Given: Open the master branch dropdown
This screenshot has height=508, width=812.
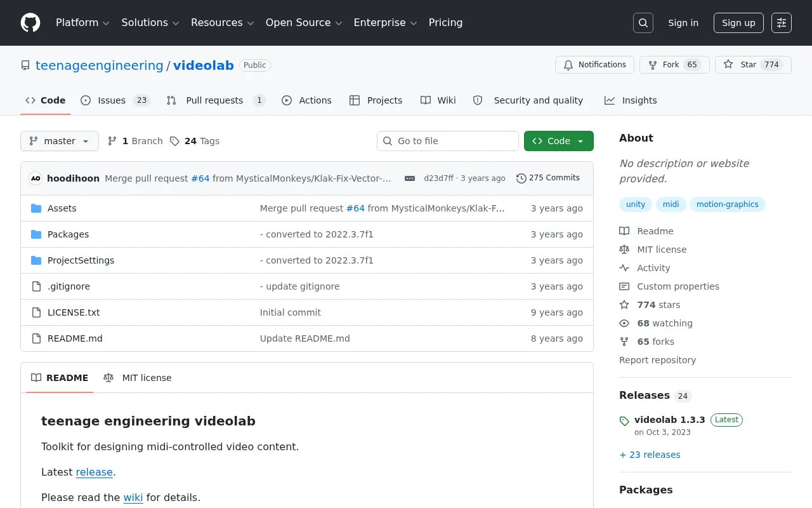Looking at the screenshot, I should click(x=60, y=141).
